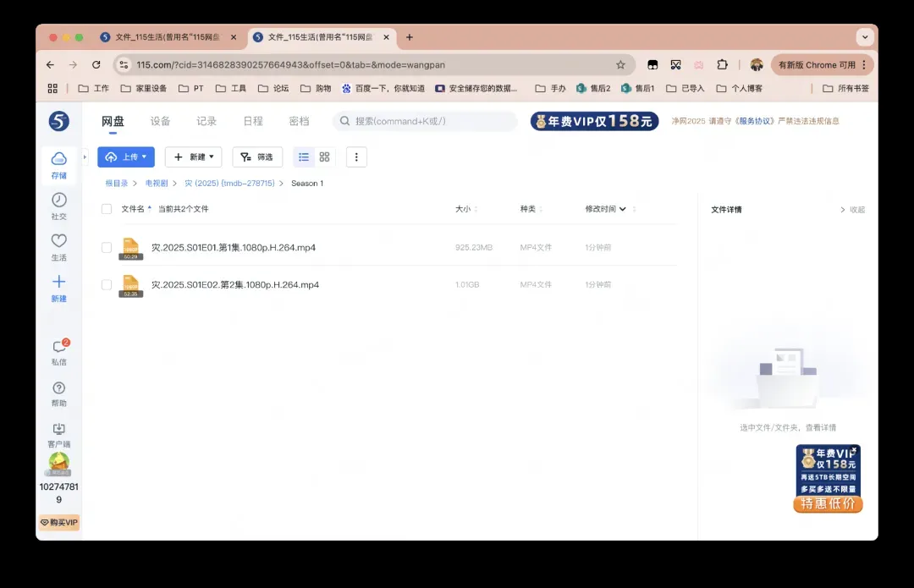Viewport: 914px width, 588px height.
Task: Go to the 日程 schedule tab
Action: [253, 121]
